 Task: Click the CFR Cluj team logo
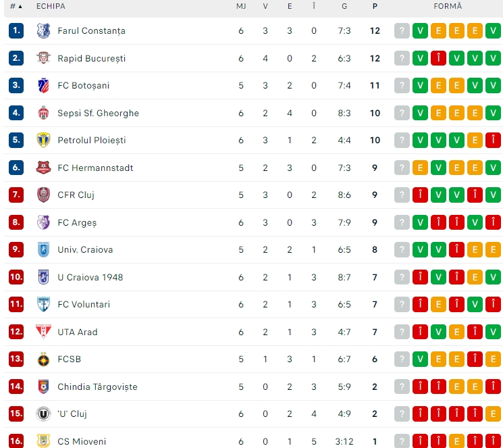point(44,195)
